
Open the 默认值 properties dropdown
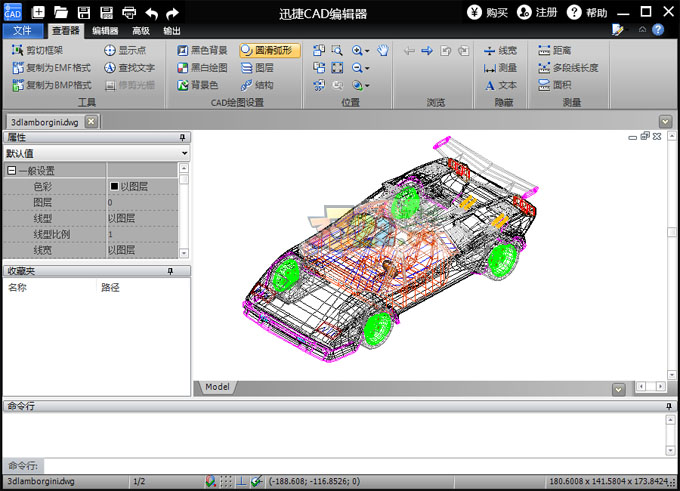coord(184,154)
